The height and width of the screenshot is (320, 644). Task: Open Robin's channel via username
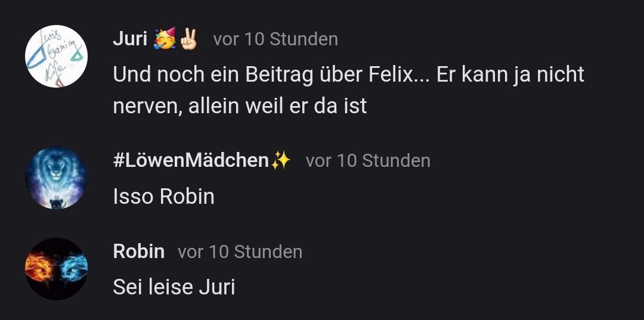pos(139,251)
